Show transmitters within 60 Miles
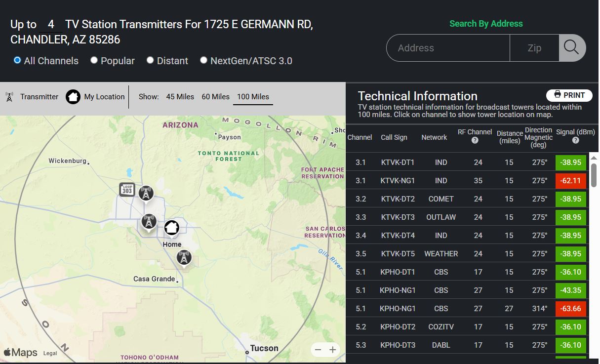The width and height of the screenshot is (600, 364). tap(215, 97)
